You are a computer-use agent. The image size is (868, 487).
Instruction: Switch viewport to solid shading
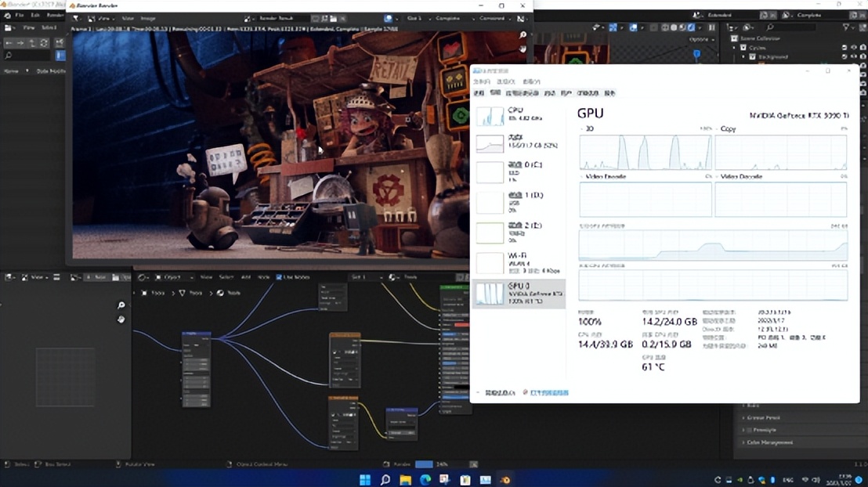674,27
